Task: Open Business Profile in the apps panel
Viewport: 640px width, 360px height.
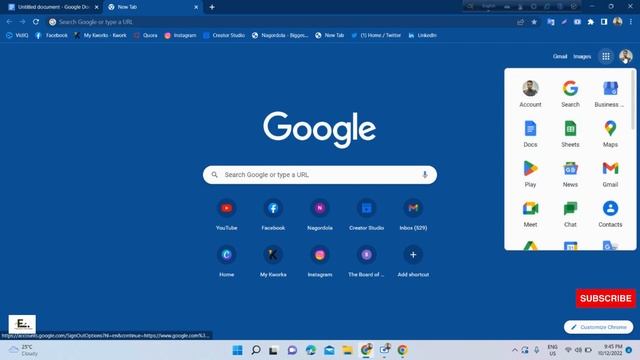Action: (x=610, y=94)
